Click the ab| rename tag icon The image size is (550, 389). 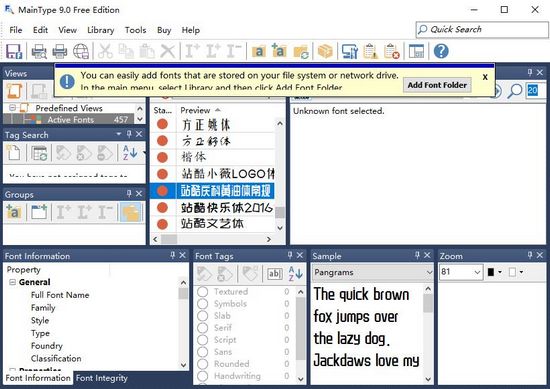point(275,274)
